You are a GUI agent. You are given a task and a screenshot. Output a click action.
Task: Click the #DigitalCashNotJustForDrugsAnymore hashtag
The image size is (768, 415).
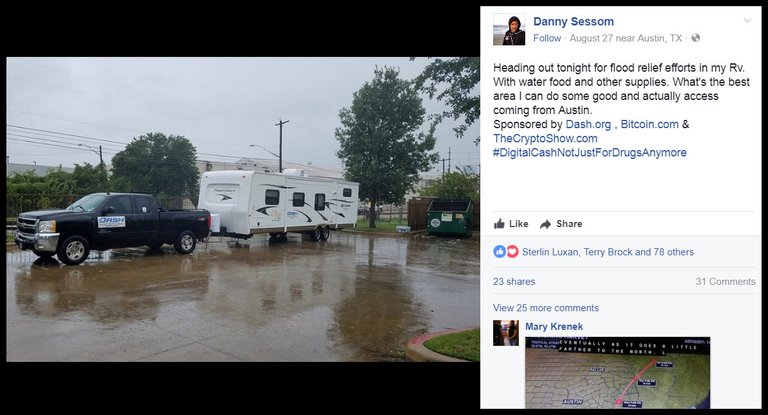click(590, 152)
